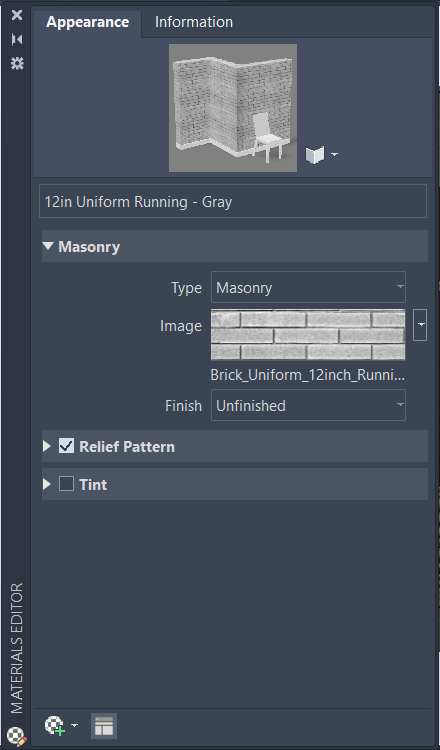Viewport: 440px width, 750px height.
Task: Open preview options arrow next to thumbnail
Action: pos(334,154)
